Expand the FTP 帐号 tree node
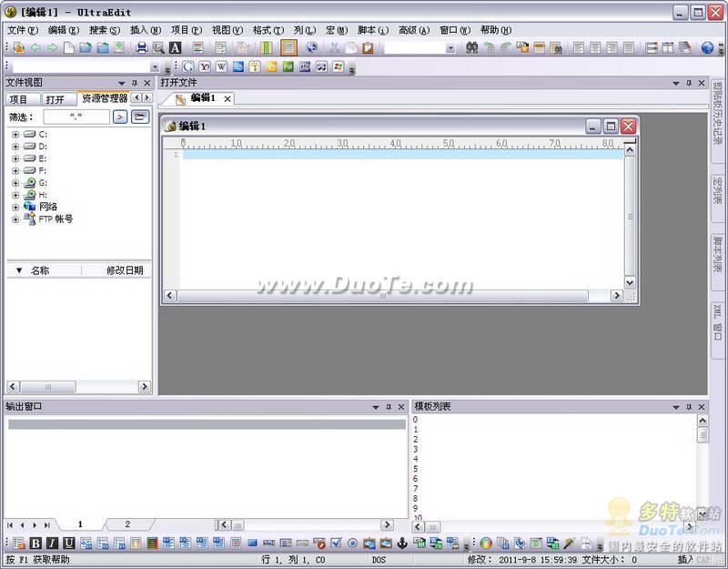This screenshot has width=728, height=569. pyautogui.click(x=15, y=219)
